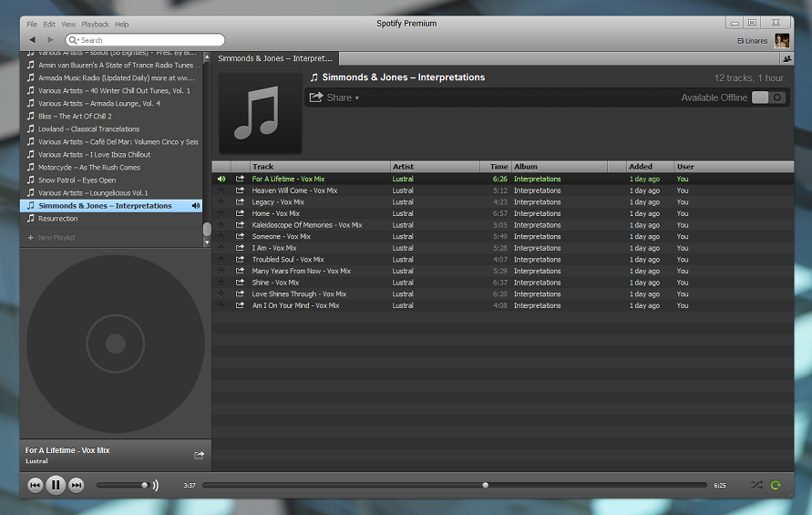Click the back navigation arrow

tap(33, 40)
